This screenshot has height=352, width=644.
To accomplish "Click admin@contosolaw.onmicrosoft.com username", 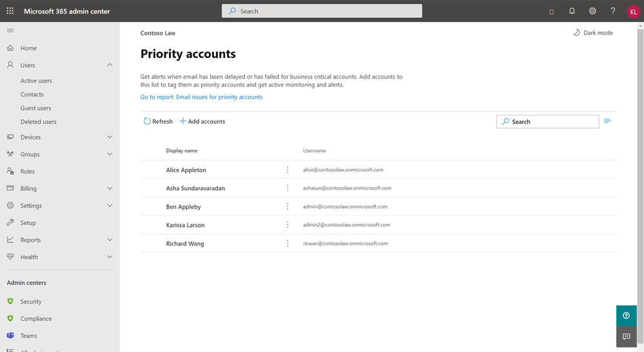I will [x=345, y=206].
